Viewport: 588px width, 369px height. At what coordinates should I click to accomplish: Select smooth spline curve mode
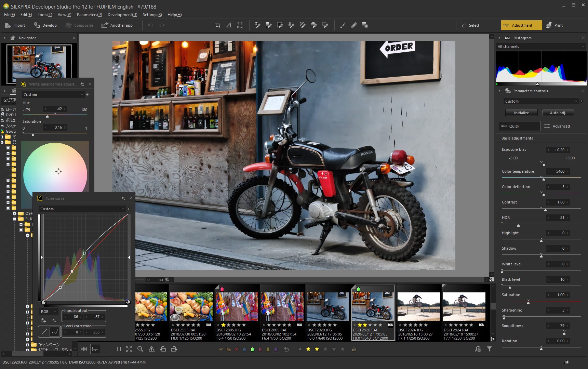(x=54, y=331)
